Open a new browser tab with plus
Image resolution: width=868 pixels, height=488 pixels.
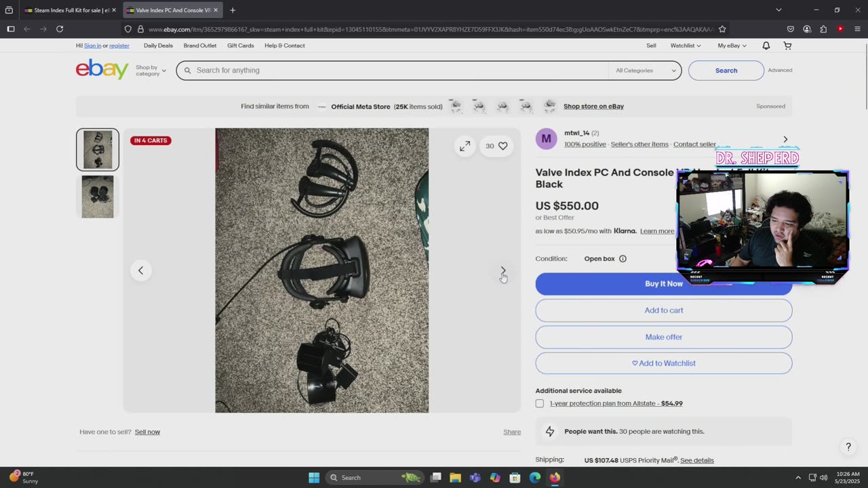[233, 10]
